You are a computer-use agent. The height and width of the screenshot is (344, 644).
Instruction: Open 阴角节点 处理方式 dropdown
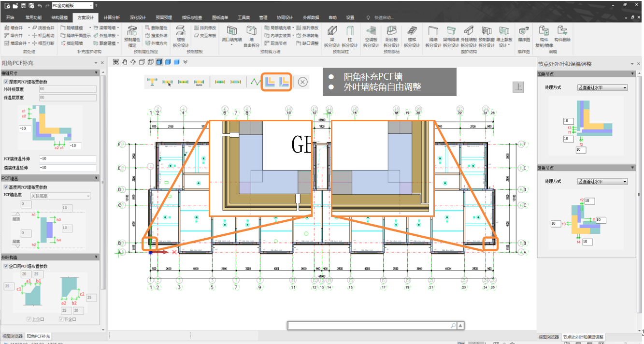click(602, 182)
